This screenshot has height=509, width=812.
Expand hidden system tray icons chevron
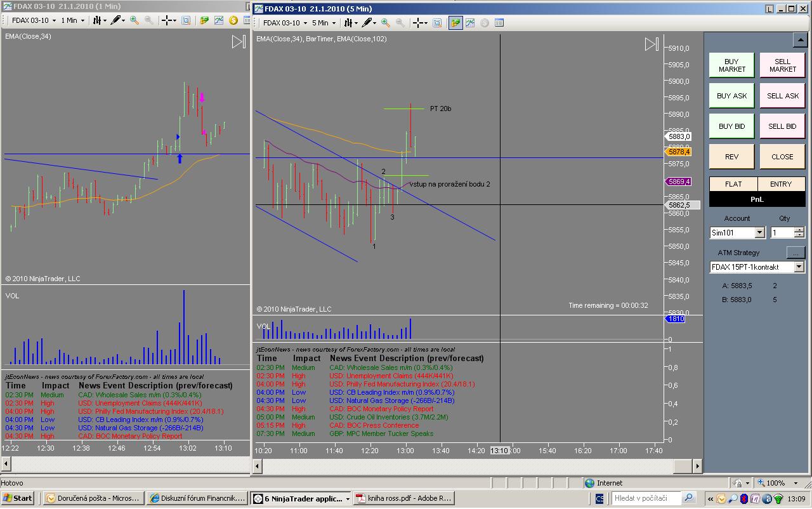point(711,499)
